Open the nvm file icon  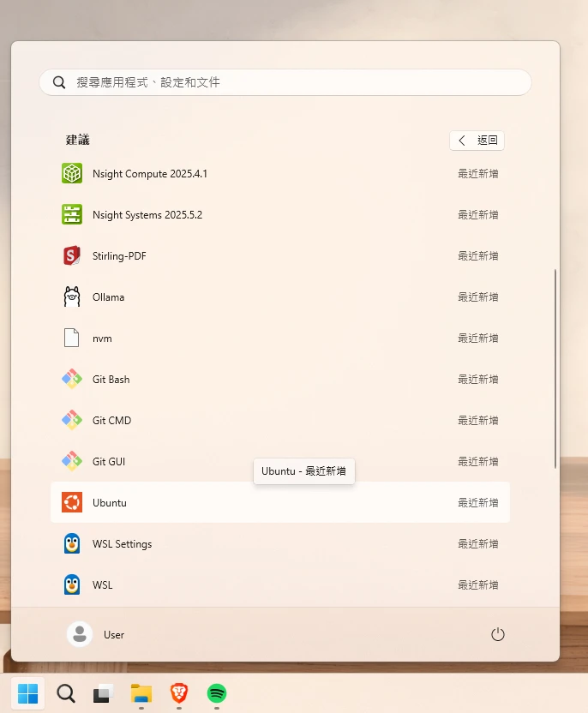[72, 338]
